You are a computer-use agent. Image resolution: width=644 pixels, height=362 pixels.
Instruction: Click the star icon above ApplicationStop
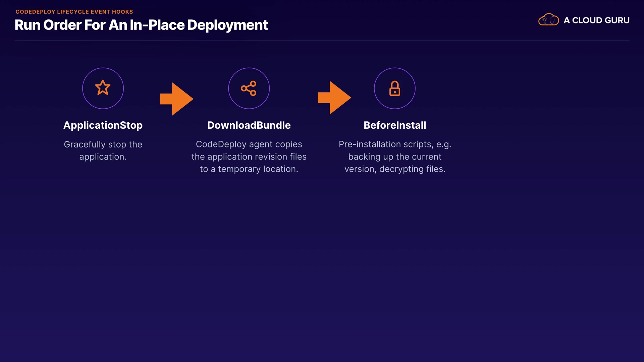(x=103, y=88)
